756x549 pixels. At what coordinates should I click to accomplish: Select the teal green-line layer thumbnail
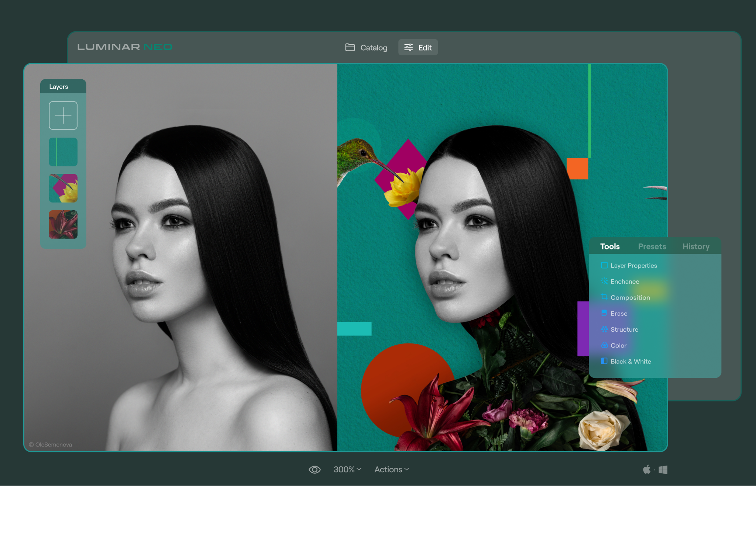(63, 152)
